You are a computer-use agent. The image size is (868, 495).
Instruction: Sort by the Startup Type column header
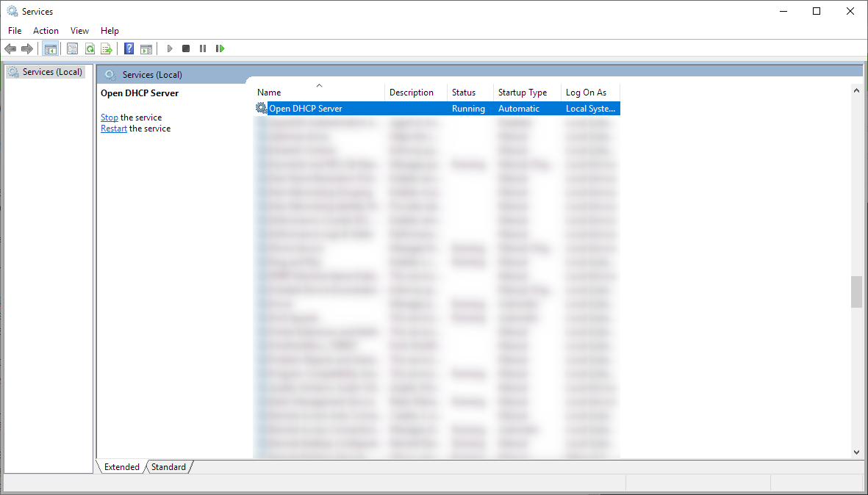[x=523, y=92]
